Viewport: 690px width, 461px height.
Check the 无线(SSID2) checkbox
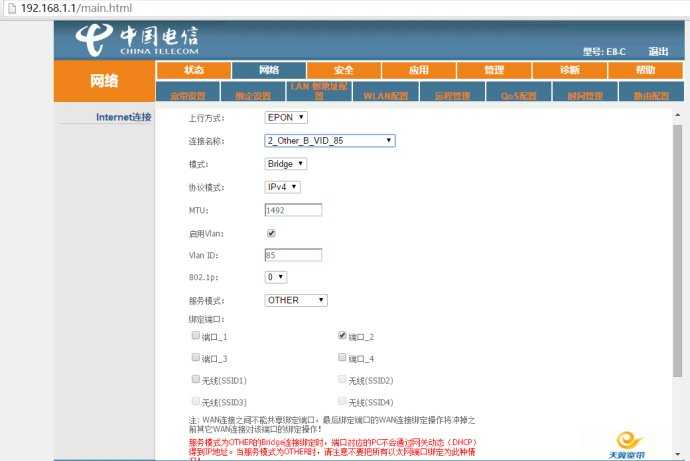point(342,379)
